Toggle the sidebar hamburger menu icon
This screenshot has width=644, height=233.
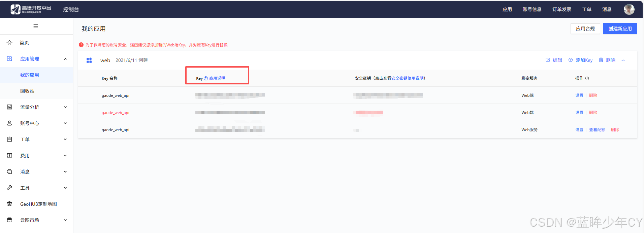(36, 26)
